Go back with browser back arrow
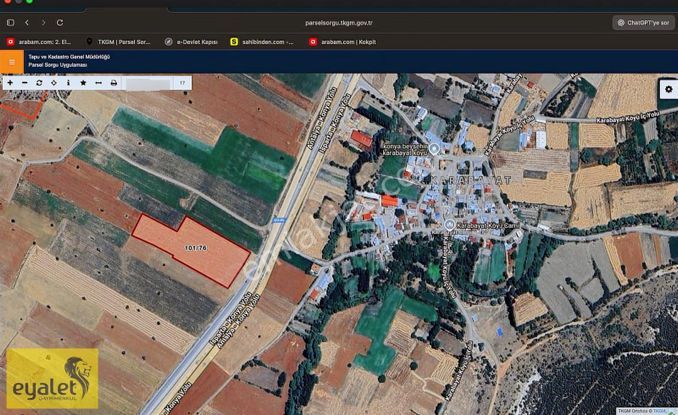Viewport: 678px width, 415px height. click(x=27, y=22)
